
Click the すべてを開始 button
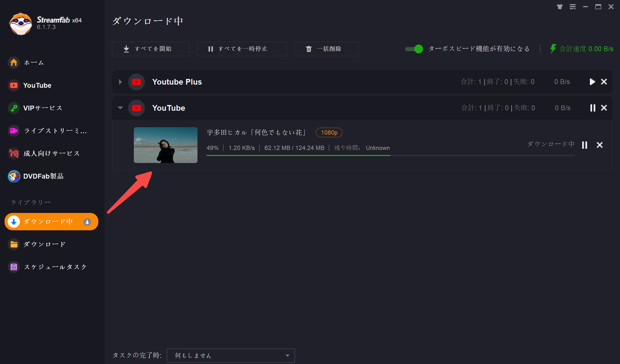[x=151, y=49]
